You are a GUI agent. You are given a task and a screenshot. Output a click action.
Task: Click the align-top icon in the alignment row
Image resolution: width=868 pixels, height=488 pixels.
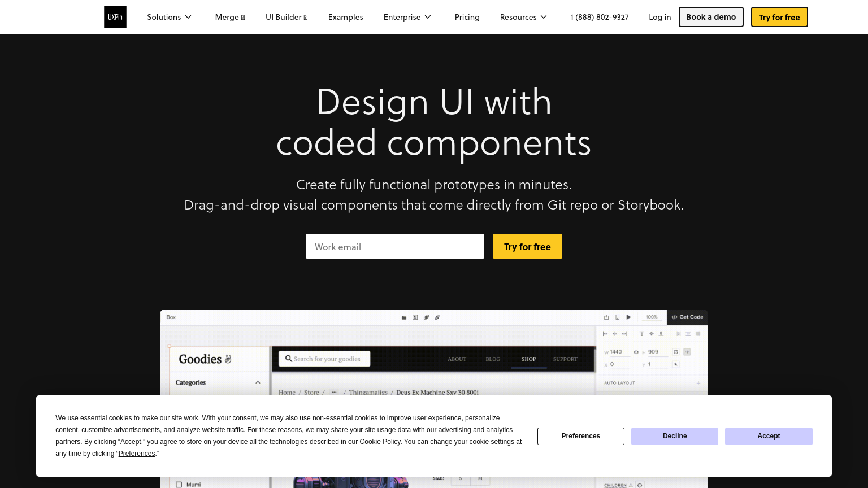point(642,334)
